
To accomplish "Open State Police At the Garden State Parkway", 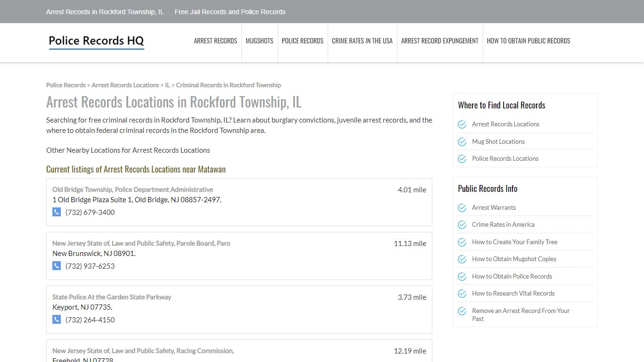I will pyautogui.click(x=112, y=297).
